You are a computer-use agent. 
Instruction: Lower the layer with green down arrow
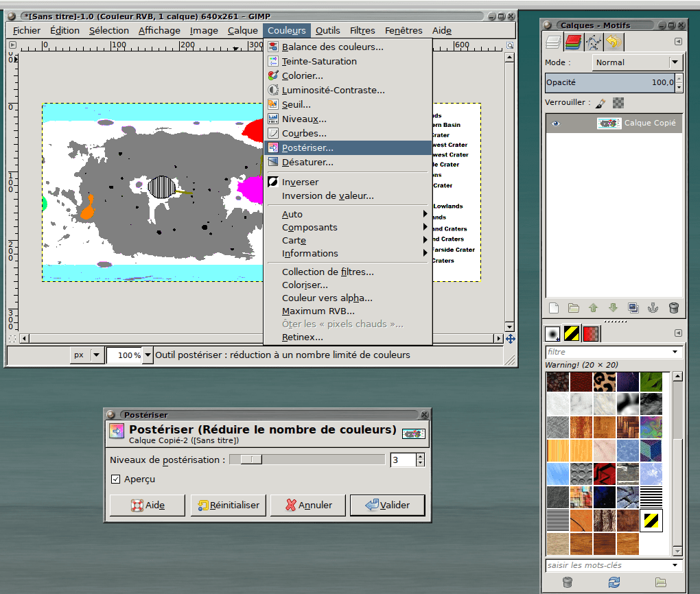click(x=613, y=308)
